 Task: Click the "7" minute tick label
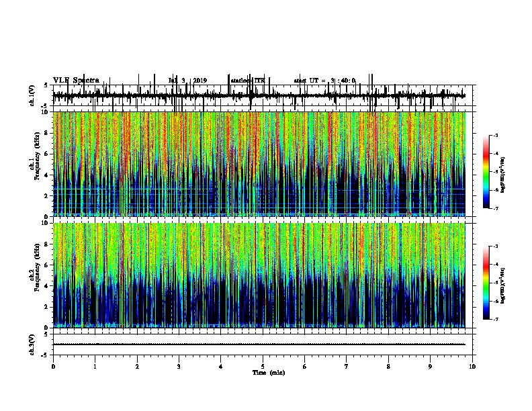coord(347,367)
